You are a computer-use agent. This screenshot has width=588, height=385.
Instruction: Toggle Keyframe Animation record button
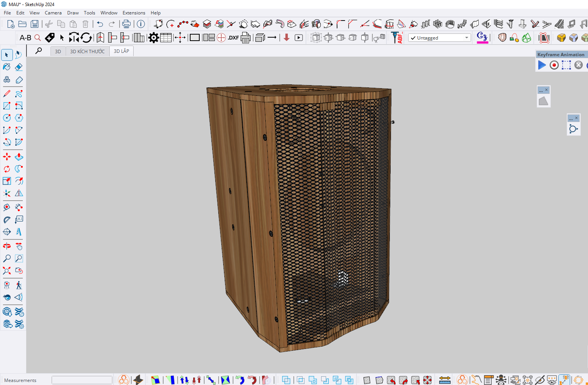(x=554, y=65)
